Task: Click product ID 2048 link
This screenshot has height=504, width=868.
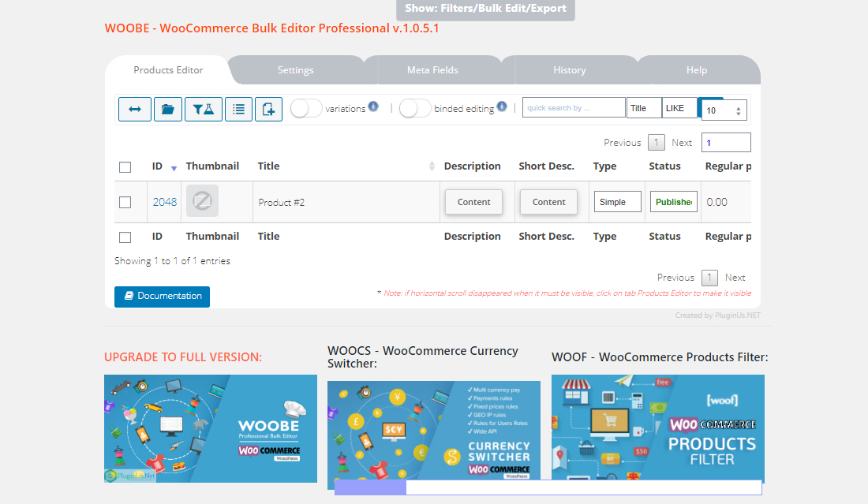Action: click(165, 202)
